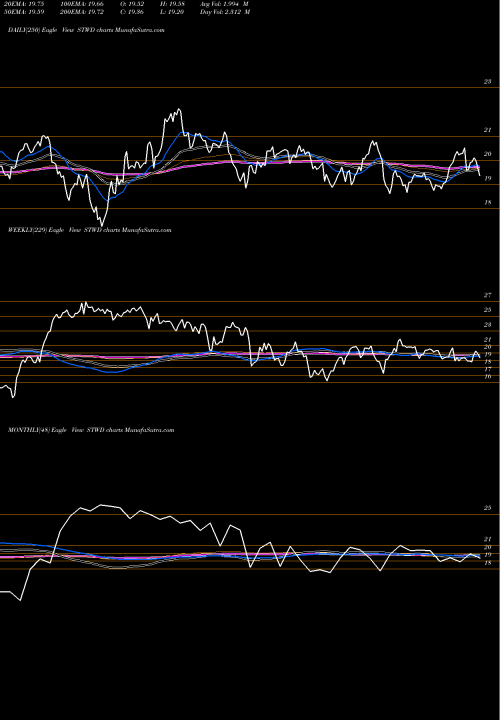Viewport: 500px width, 720px height.
Task: Click the 18 price label on monthly chart
Action: (x=488, y=563)
